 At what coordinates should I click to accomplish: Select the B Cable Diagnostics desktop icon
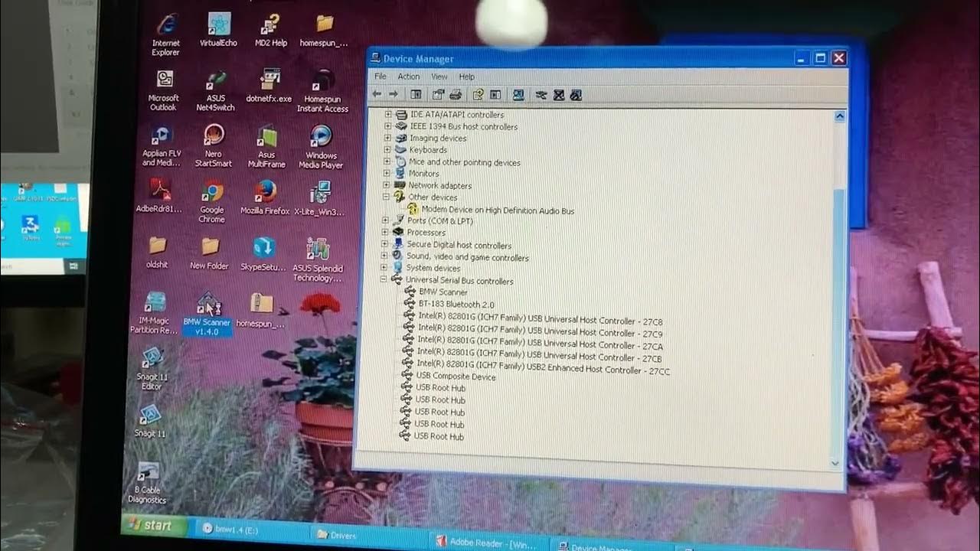point(147,484)
